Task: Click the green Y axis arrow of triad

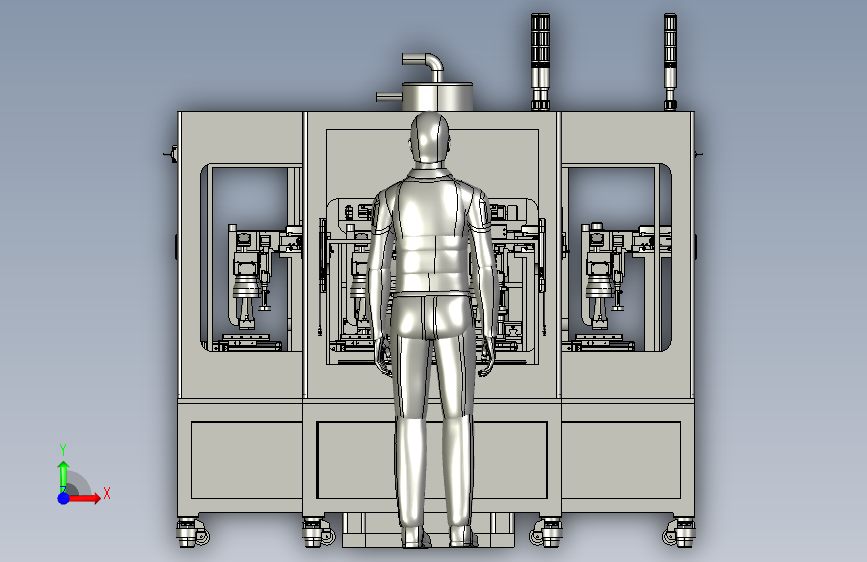Action: (x=64, y=477)
